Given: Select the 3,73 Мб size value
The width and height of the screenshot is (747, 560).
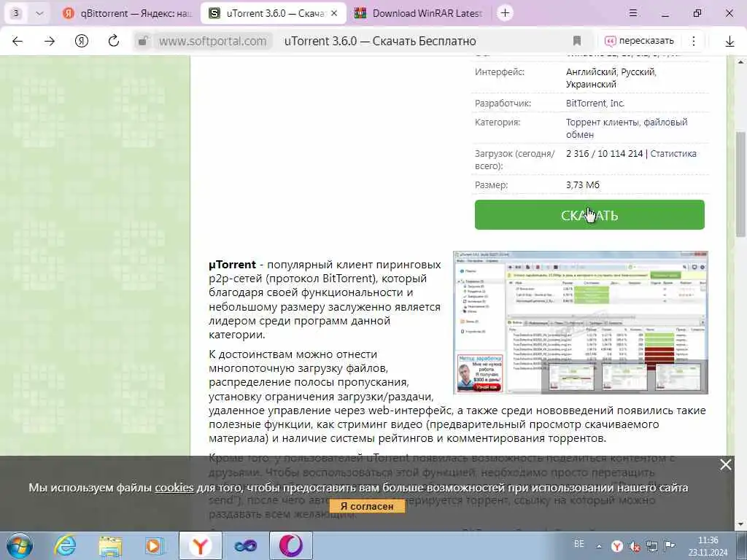Looking at the screenshot, I should pyautogui.click(x=583, y=184).
